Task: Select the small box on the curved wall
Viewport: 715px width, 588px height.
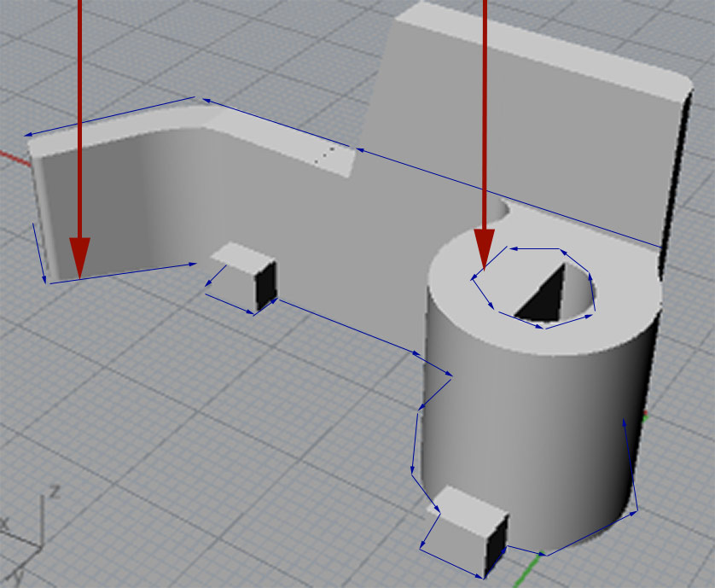Action: coord(246,276)
